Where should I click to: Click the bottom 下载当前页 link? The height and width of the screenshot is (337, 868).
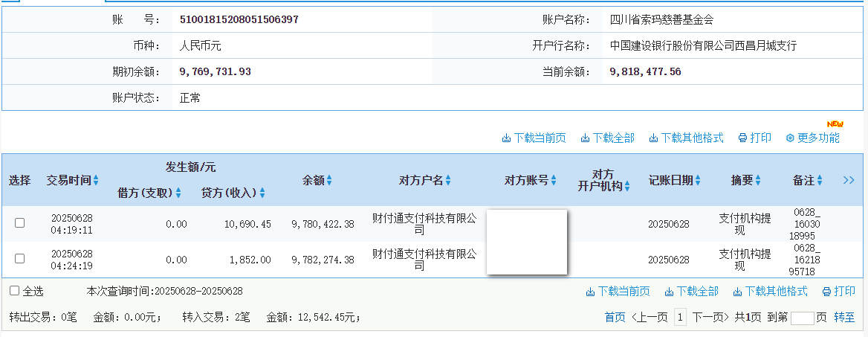coord(618,291)
